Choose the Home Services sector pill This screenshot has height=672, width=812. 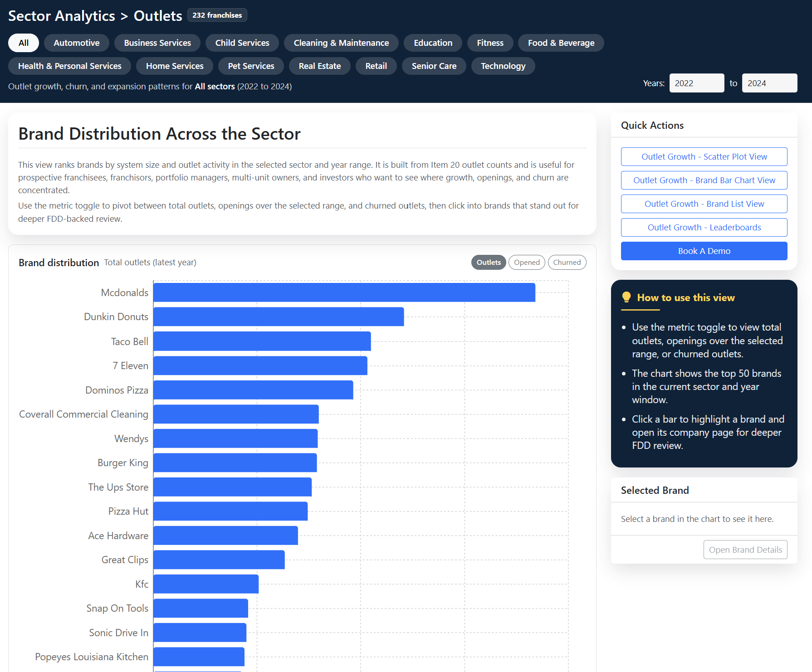[175, 66]
